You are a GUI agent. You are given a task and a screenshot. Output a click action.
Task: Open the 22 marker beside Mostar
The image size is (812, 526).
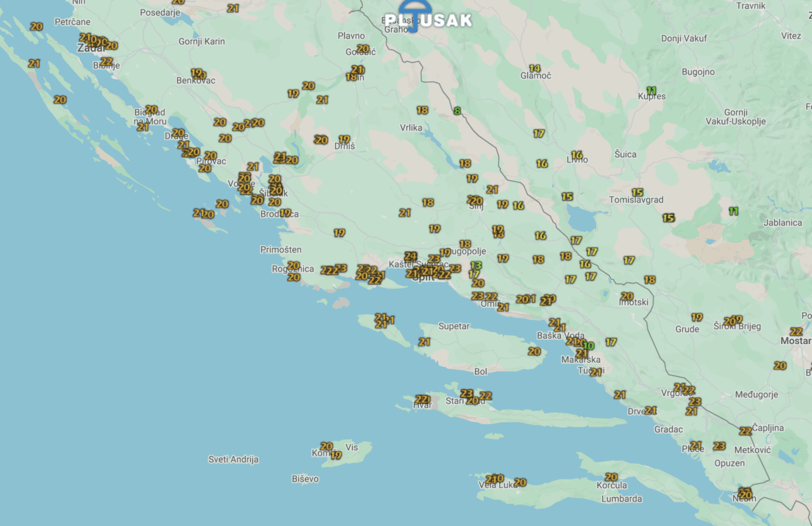click(x=796, y=331)
